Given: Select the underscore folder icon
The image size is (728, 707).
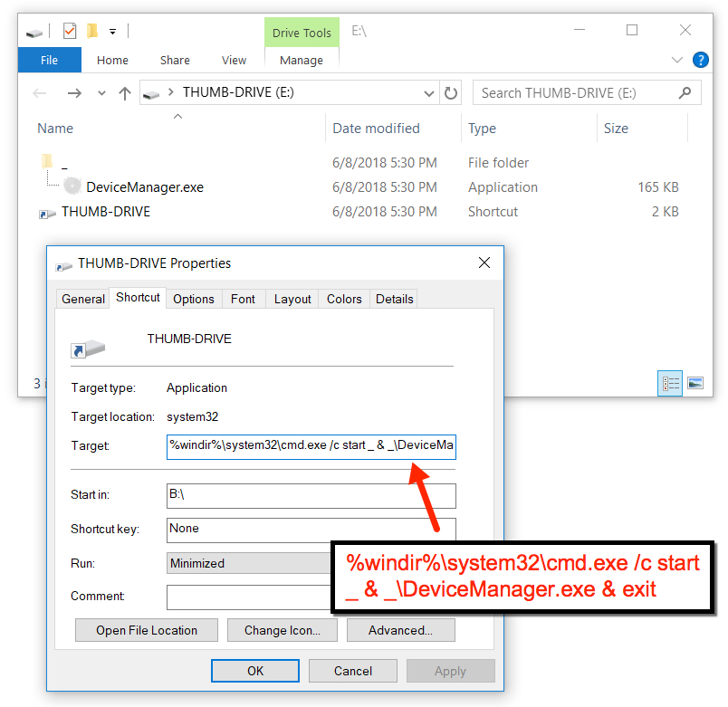Looking at the screenshot, I should (x=47, y=161).
